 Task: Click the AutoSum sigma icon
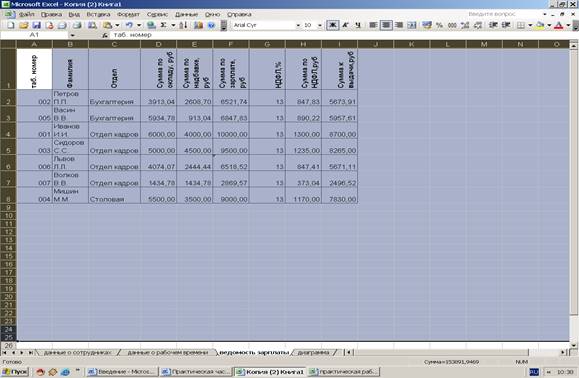click(x=164, y=25)
